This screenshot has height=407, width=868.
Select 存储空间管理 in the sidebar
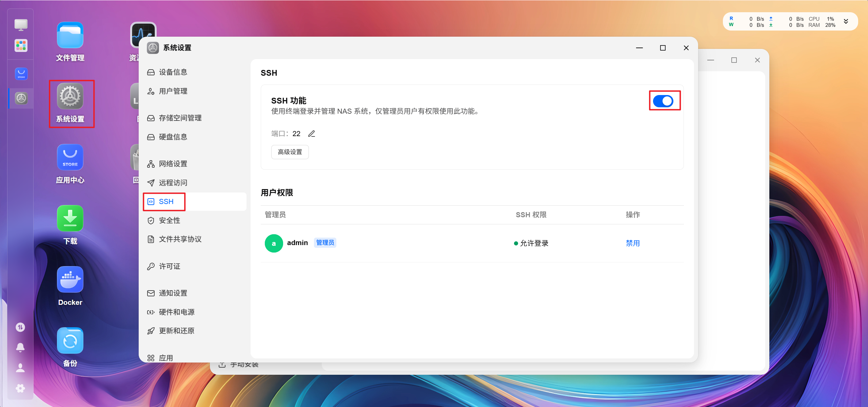pyautogui.click(x=195, y=118)
